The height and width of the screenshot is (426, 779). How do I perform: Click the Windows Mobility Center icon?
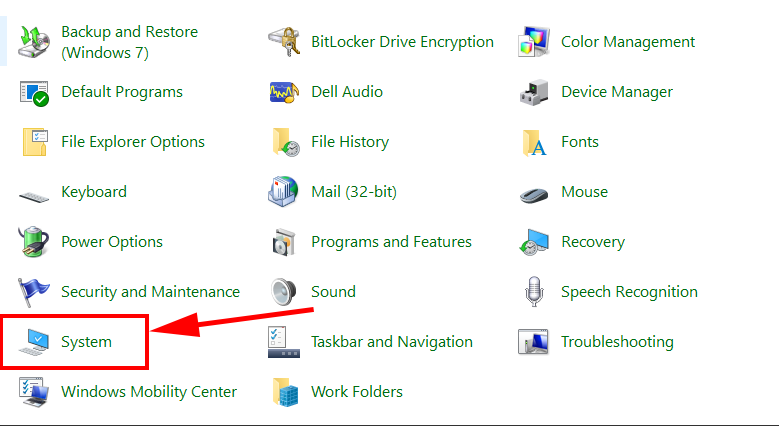[34, 392]
